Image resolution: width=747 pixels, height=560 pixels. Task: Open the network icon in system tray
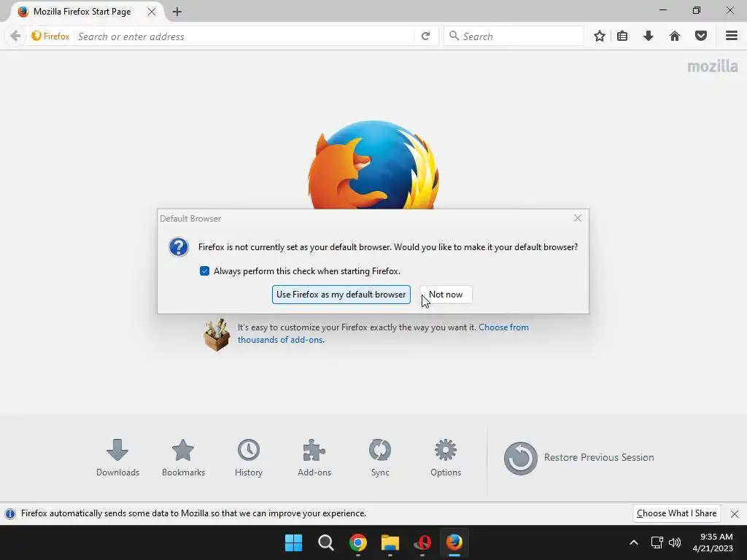tap(657, 542)
